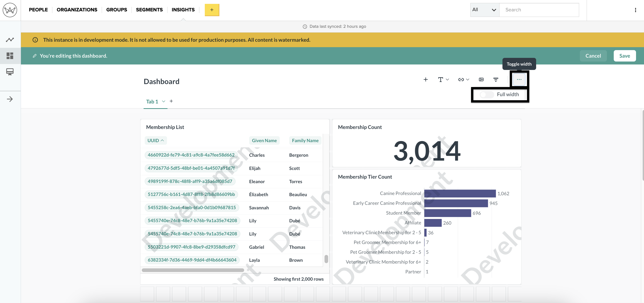Open the Tab 1 chevron menu
This screenshot has height=303, width=644.
[x=163, y=101]
